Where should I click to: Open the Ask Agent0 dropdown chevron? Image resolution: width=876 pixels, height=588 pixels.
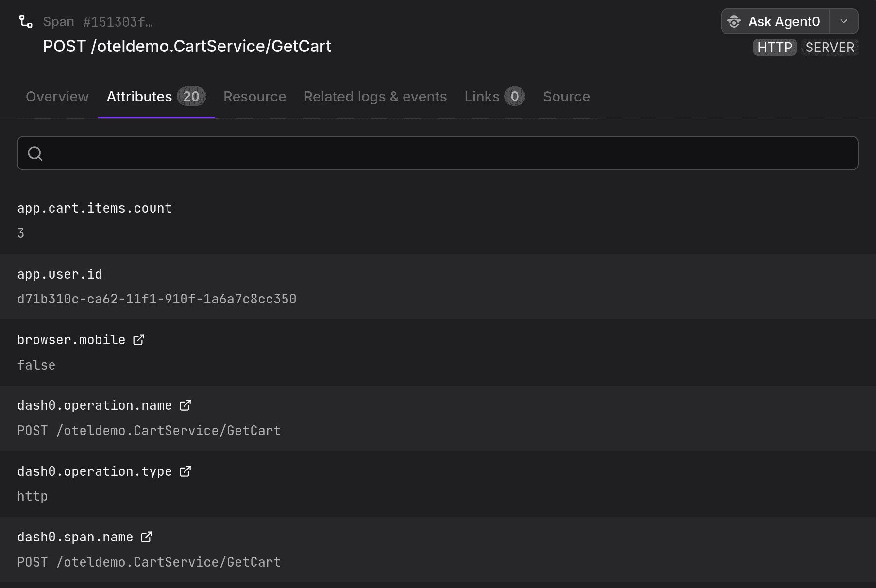844,21
